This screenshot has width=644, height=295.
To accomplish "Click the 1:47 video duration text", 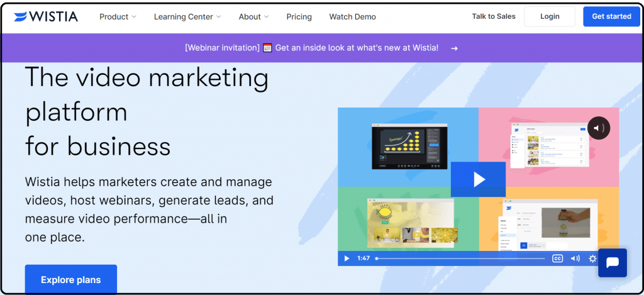I will (x=364, y=259).
